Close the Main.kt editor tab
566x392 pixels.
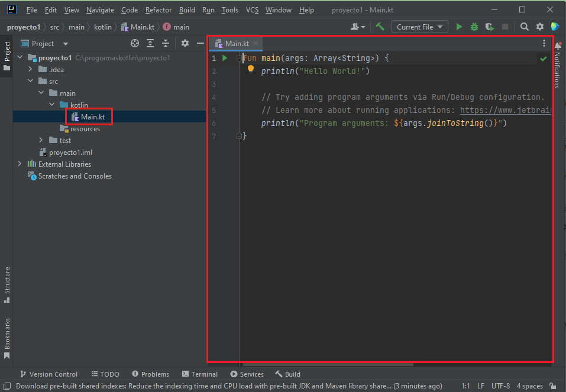click(255, 43)
